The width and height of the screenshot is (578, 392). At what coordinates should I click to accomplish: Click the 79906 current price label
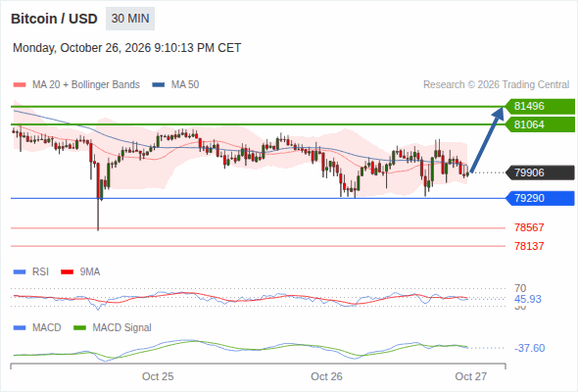[540, 172]
